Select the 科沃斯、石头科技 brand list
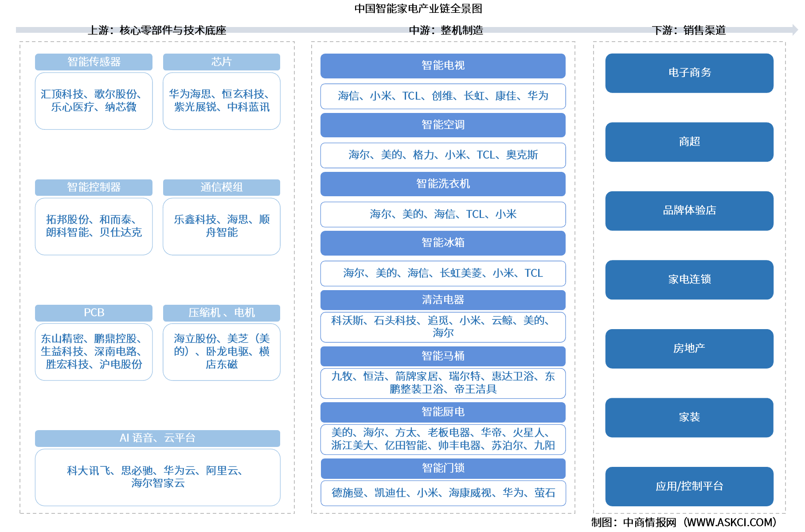The height and width of the screenshot is (532, 805). 443,327
